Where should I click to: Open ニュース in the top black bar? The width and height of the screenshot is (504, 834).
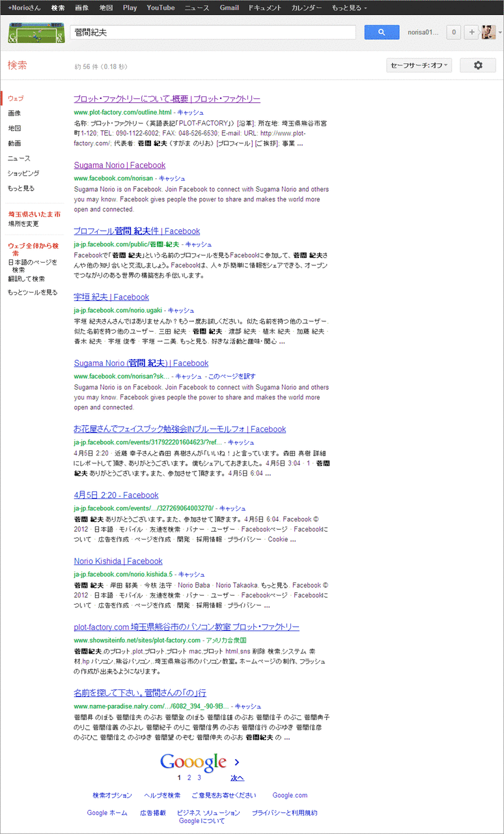[197, 8]
